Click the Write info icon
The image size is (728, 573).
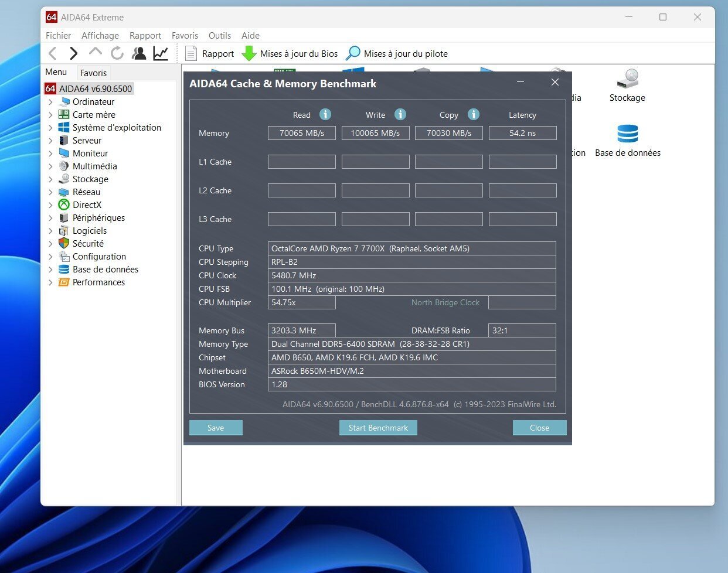point(400,114)
